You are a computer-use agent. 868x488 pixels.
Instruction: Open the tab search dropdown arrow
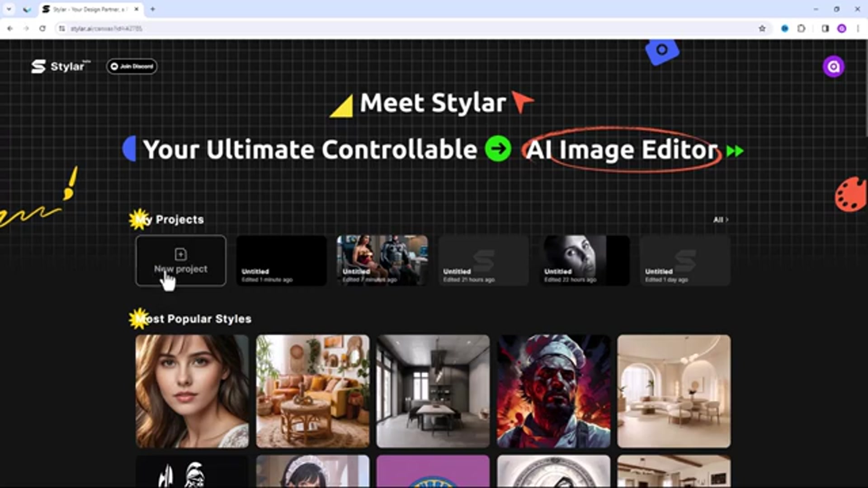point(9,9)
